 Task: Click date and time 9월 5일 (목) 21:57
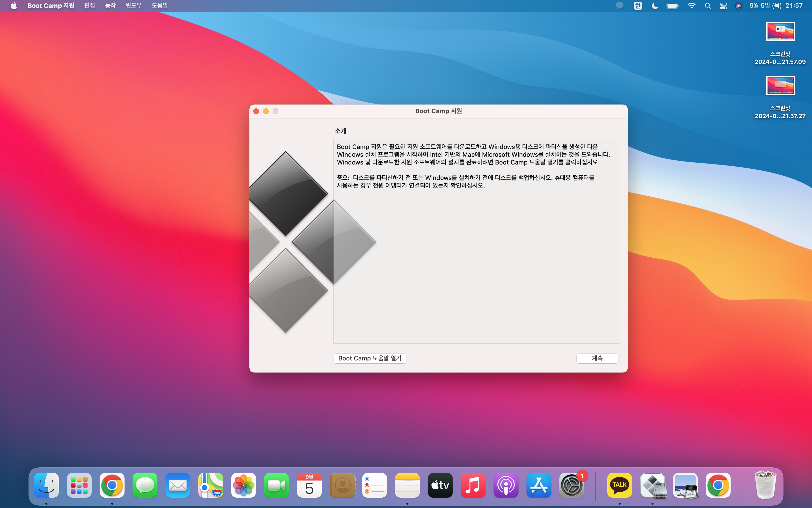tap(776, 6)
